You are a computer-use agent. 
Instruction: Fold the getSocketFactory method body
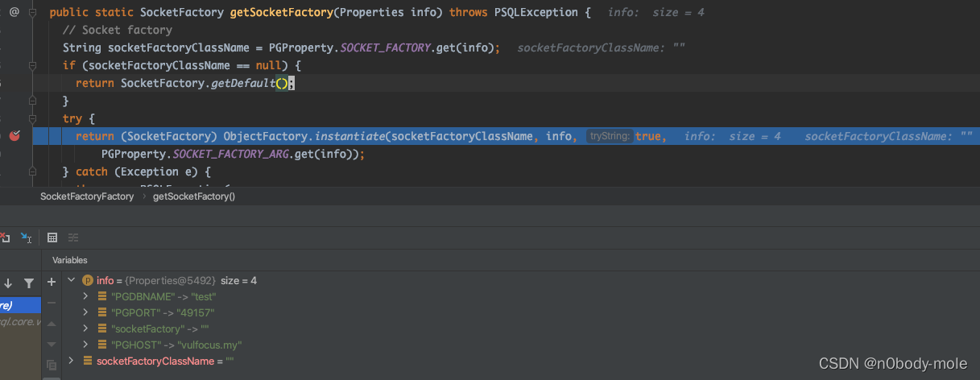point(32,12)
